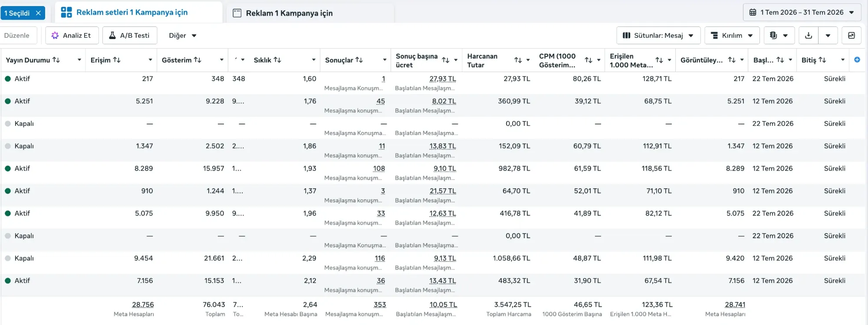Sort by the Sıklık column arrows
Viewport: 868px width, 325px height.
(277, 60)
